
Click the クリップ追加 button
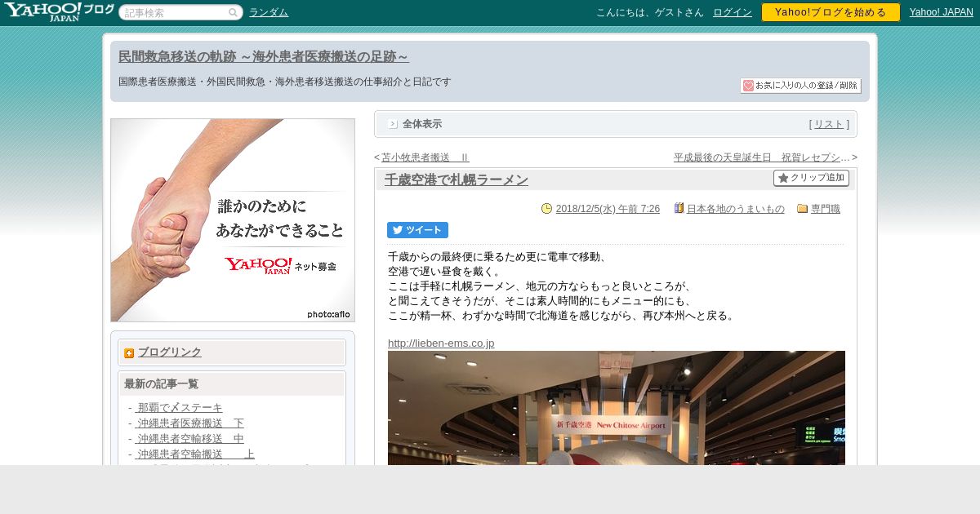811,178
